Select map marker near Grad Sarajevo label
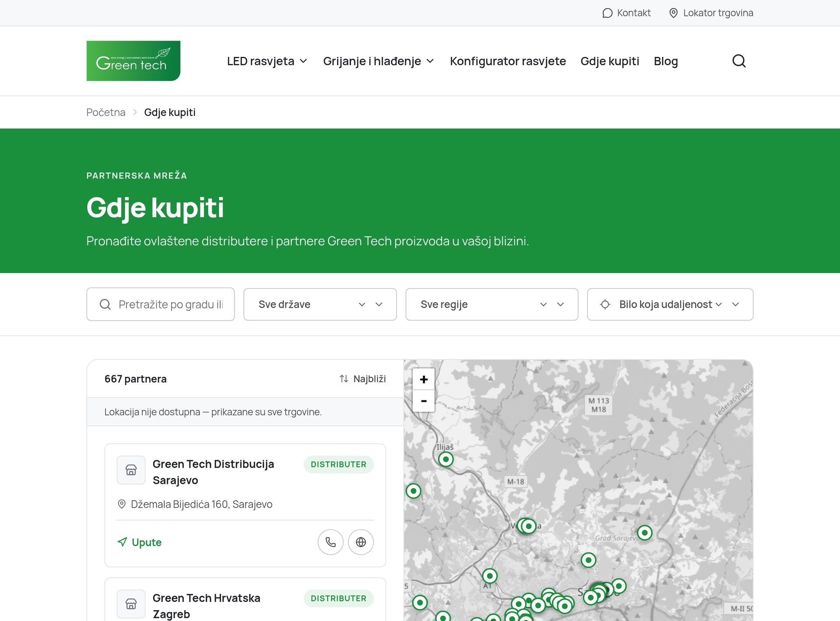 tap(644, 533)
